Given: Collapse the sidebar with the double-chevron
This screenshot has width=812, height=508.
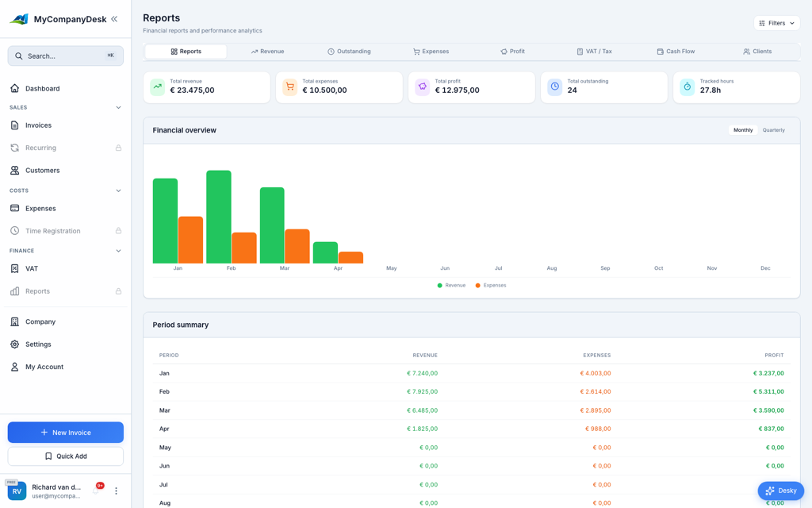Looking at the screenshot, I should (116, 17).
